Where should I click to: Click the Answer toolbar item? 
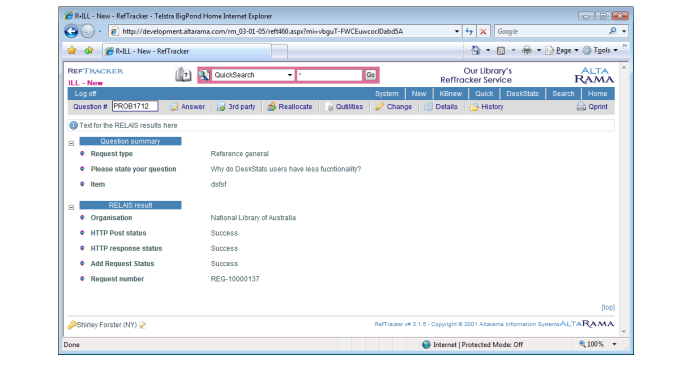[187, 107]
